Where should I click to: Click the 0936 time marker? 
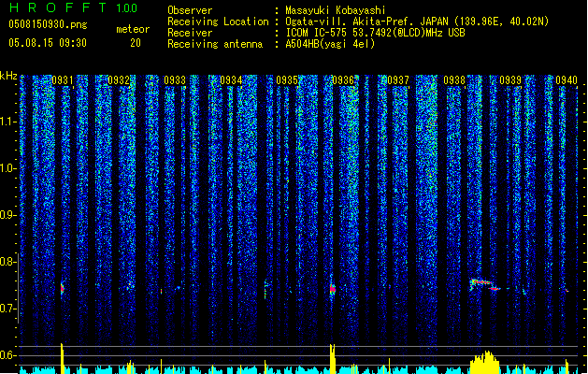click(x=343, y=80)
